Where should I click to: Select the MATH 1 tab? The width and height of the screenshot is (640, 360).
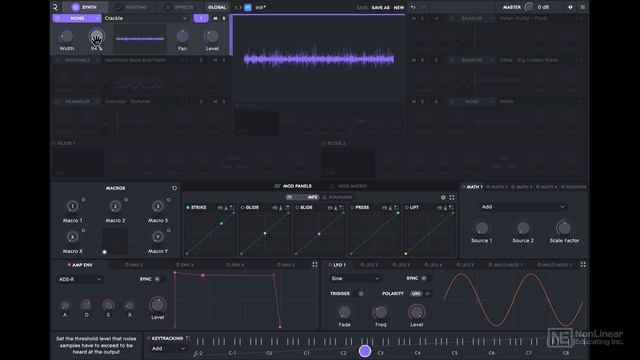(472, 187)
